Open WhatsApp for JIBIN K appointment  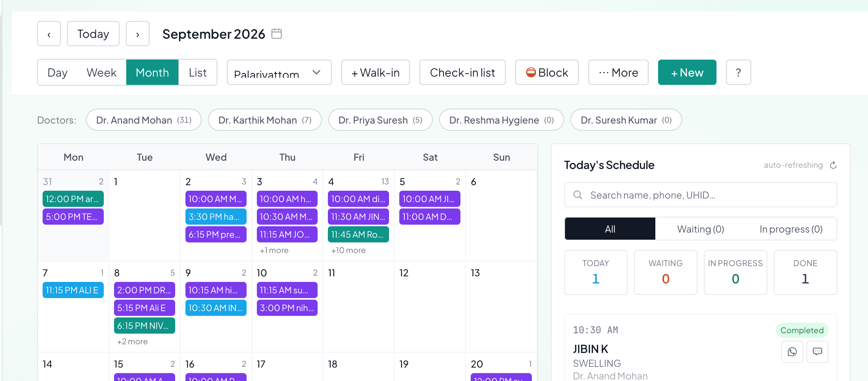(x=792, y=352)
